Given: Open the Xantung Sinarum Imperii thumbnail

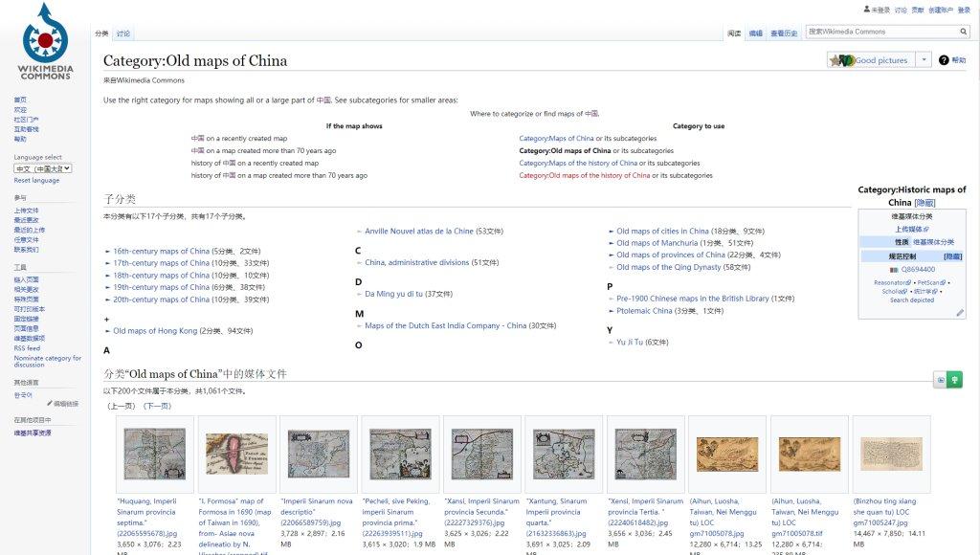Looking at the screenshot, I should [565, 455].
